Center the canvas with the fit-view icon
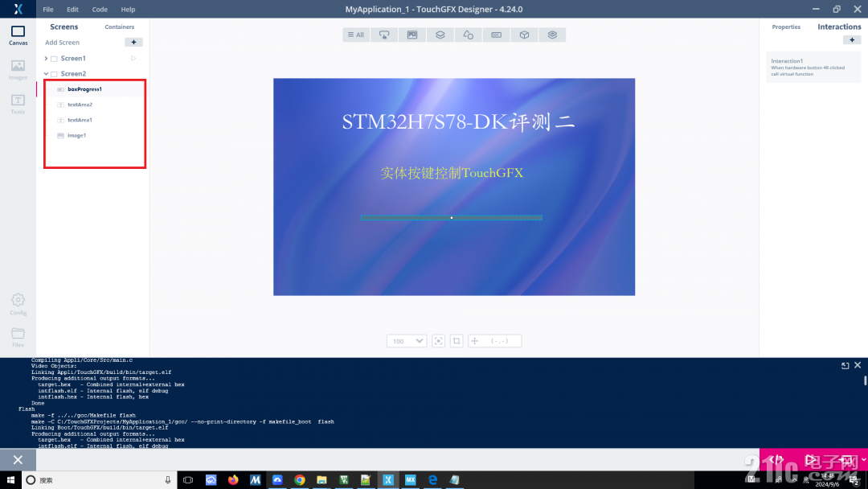Viewport: 868px width, 489px height. pos(439,341)
